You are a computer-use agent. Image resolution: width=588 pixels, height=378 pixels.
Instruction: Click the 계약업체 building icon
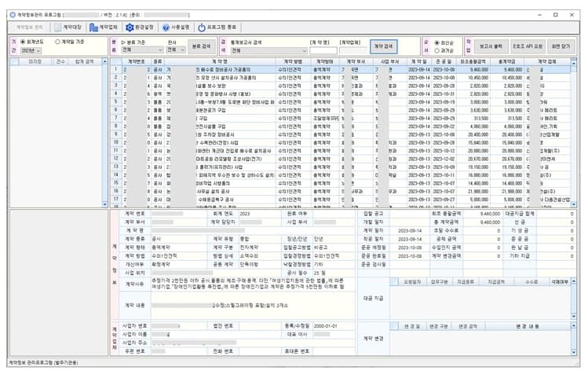pyautogui.click(x=93, y=28)
